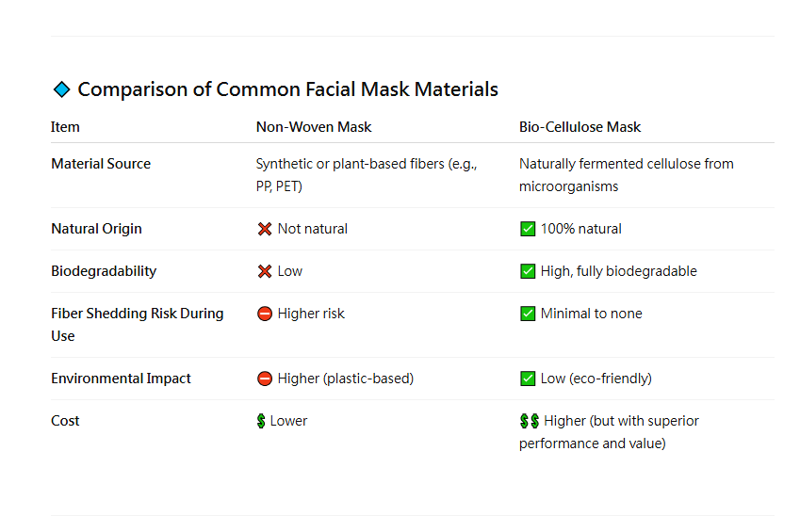800x532 pixels.
Task: Click the Item column header
Action: [x=65, y=127]
